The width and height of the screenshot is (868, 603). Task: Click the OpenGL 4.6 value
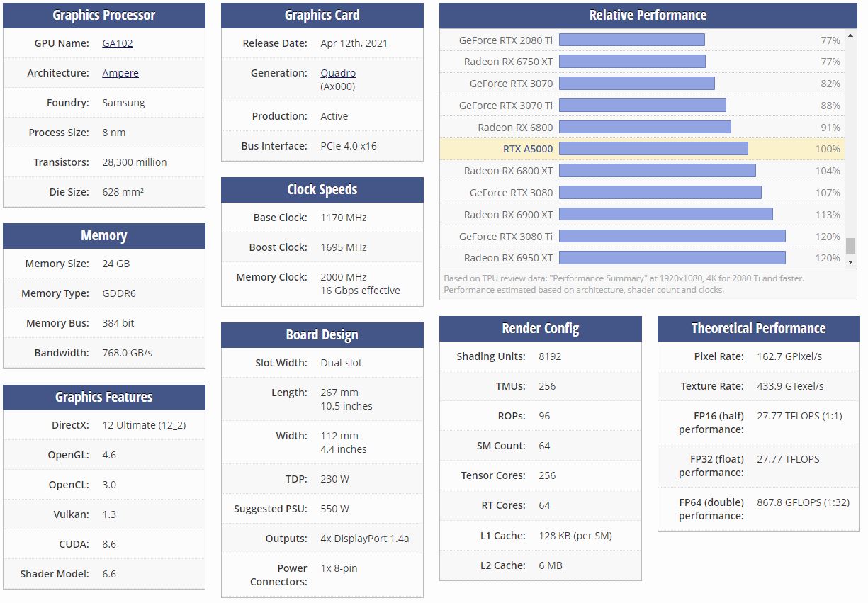pyautogui.click(x=109, y=455)
